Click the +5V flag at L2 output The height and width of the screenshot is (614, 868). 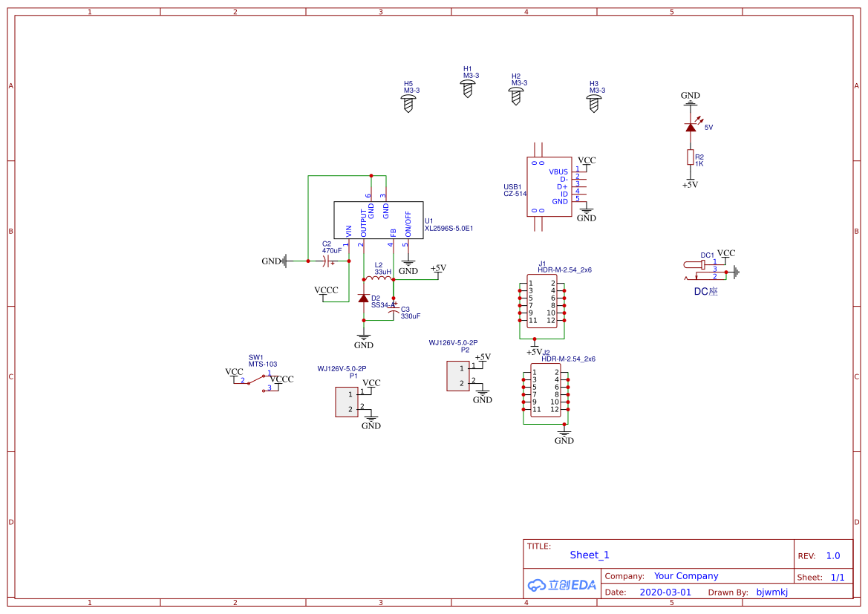coord(438,269)
